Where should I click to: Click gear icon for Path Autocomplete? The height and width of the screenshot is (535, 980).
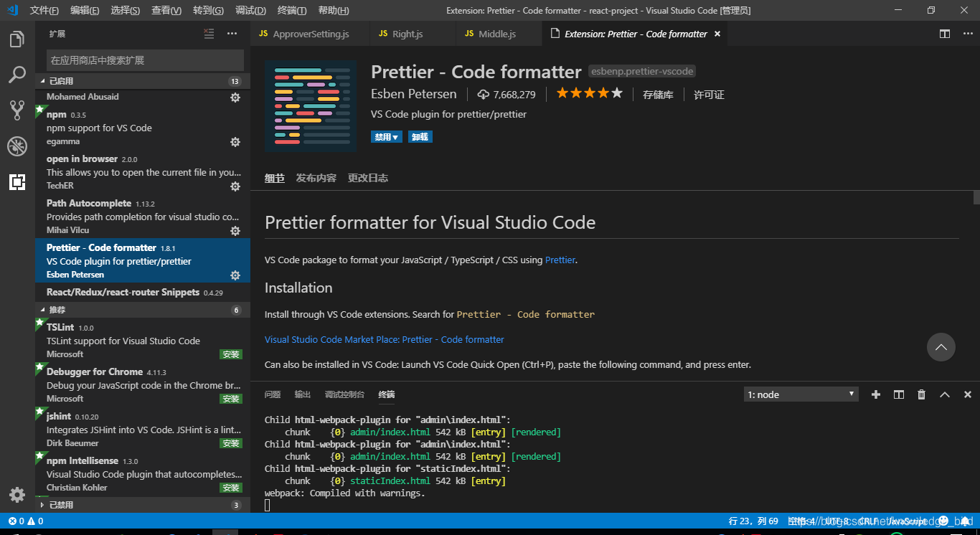[235, 231]
